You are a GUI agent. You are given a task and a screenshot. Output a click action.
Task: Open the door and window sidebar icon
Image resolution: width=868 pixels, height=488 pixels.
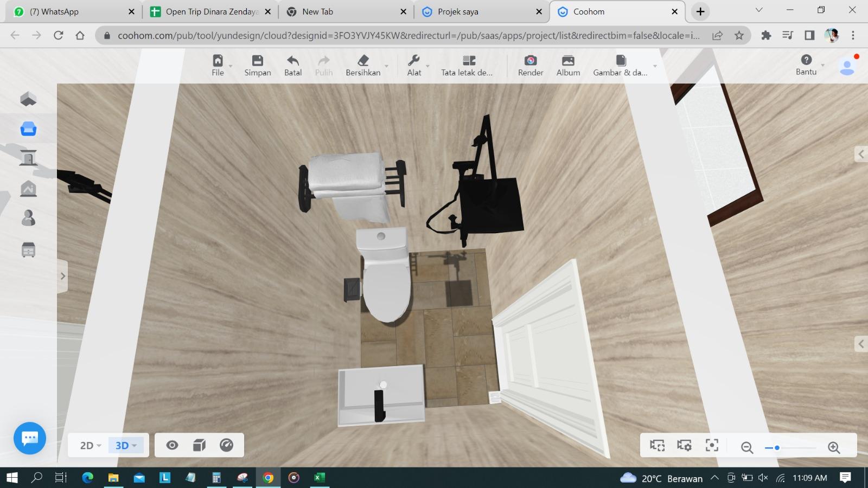[x=28, y=158]
